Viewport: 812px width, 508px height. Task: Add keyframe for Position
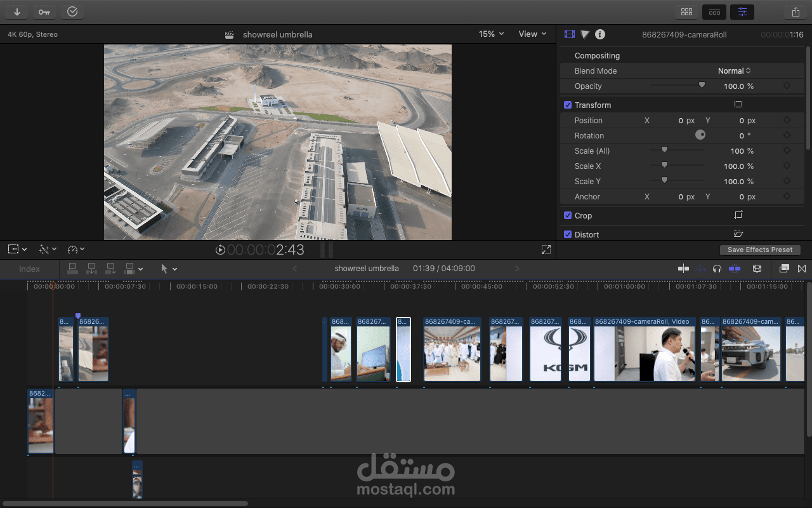tap(787, 120)
